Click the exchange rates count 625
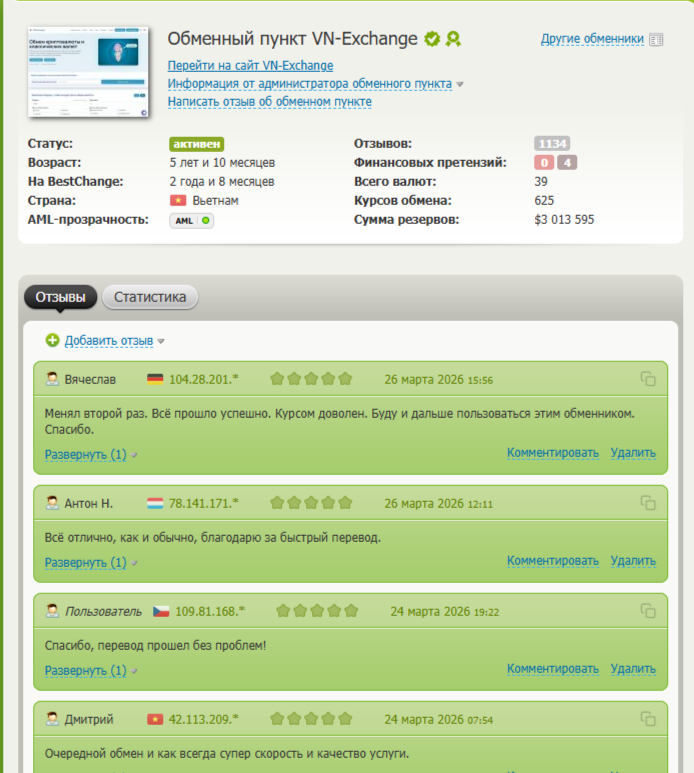 click(544, 200)
